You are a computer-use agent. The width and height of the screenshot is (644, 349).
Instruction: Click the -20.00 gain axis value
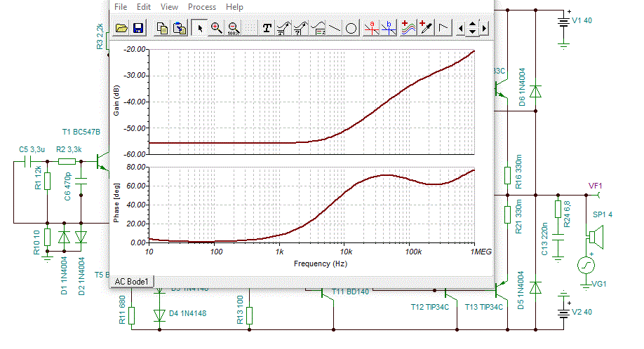click(x=135, y=49)
